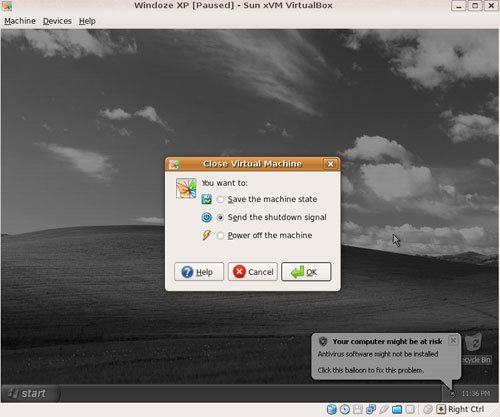Click the Cancel button
This screenshot has height=417, width=500.
(x=253, y=272)
